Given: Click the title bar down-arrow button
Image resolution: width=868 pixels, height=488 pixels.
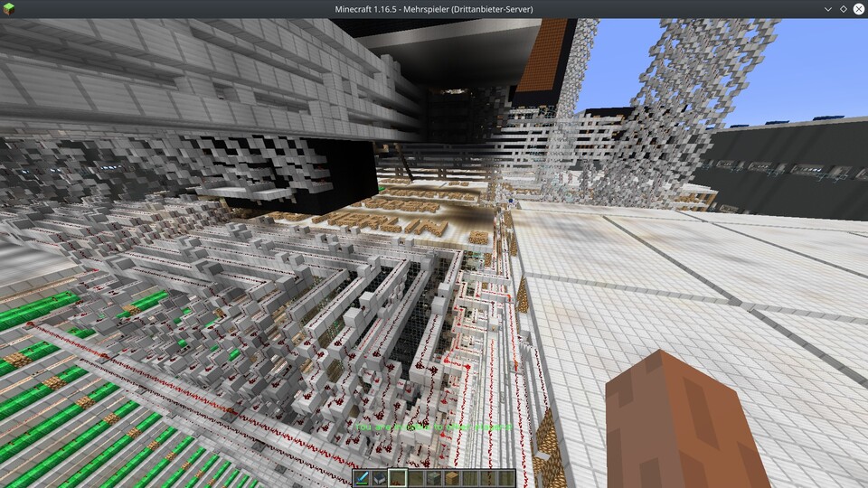Looking at the screenshot, I should click(827, 9).
